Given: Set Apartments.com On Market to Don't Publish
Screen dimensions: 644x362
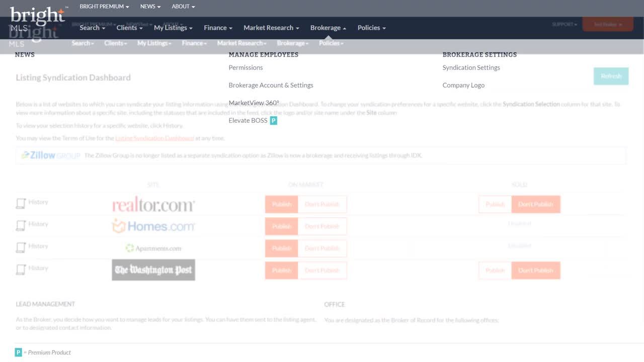Looking at the screenshot, I should tap(322, 248).
